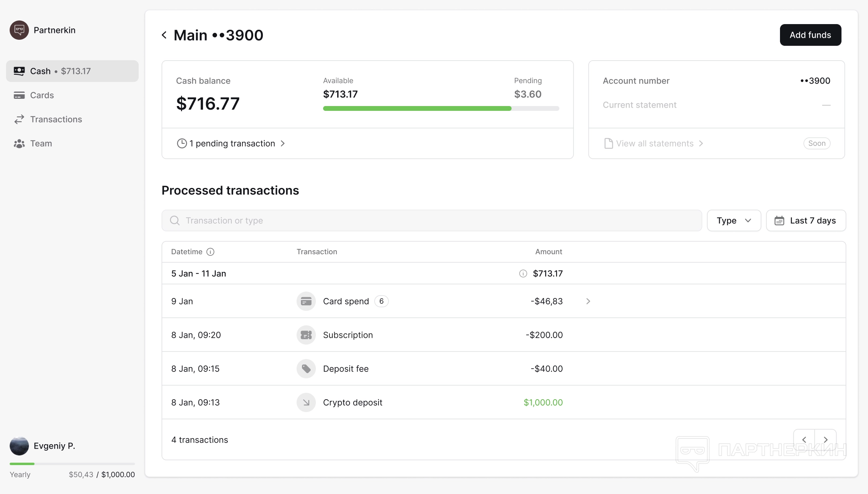Open the Type filter dropdown
The image size is (868, 494).
(734, 220)
